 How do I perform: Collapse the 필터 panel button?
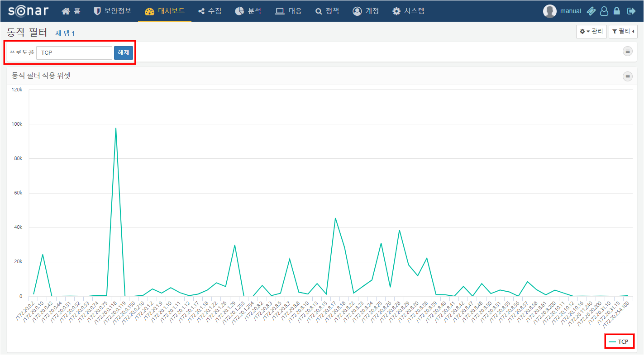pos(623,32)
